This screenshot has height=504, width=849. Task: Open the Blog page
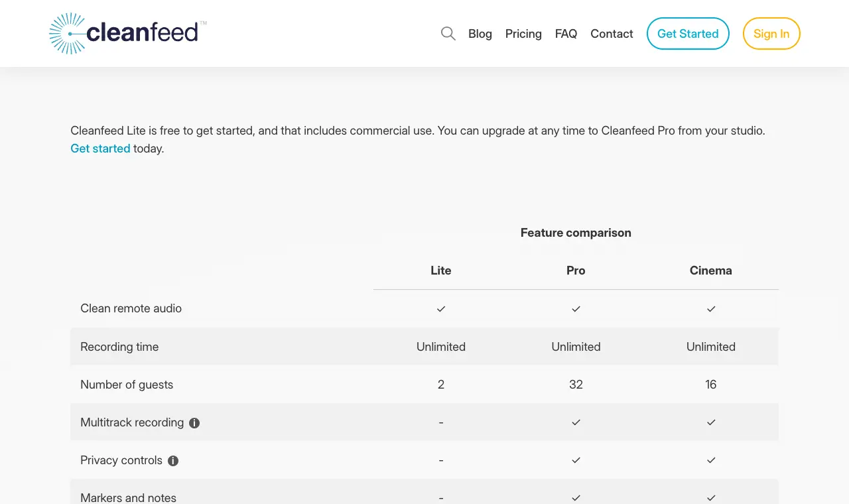point(480,34)
